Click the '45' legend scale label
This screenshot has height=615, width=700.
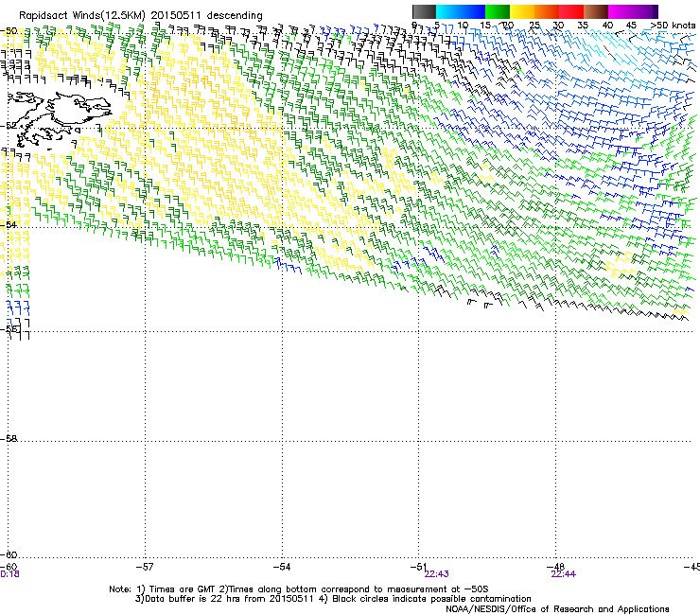(631, 26)
